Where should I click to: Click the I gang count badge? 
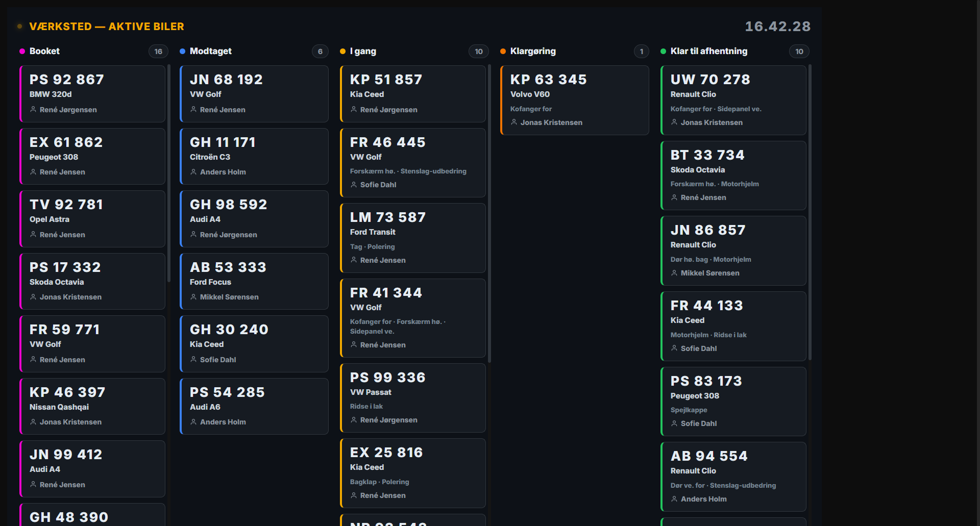[479, 52]
